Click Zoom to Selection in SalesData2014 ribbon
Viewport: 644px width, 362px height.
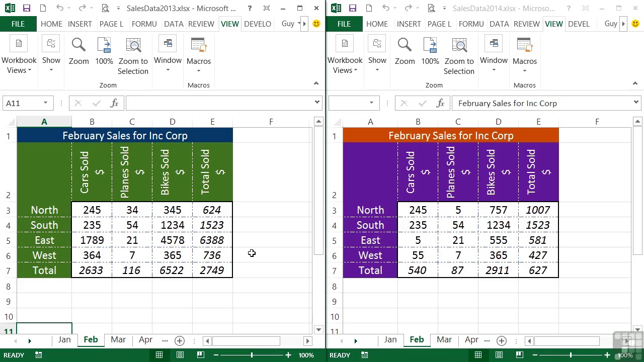pos(459,56)
